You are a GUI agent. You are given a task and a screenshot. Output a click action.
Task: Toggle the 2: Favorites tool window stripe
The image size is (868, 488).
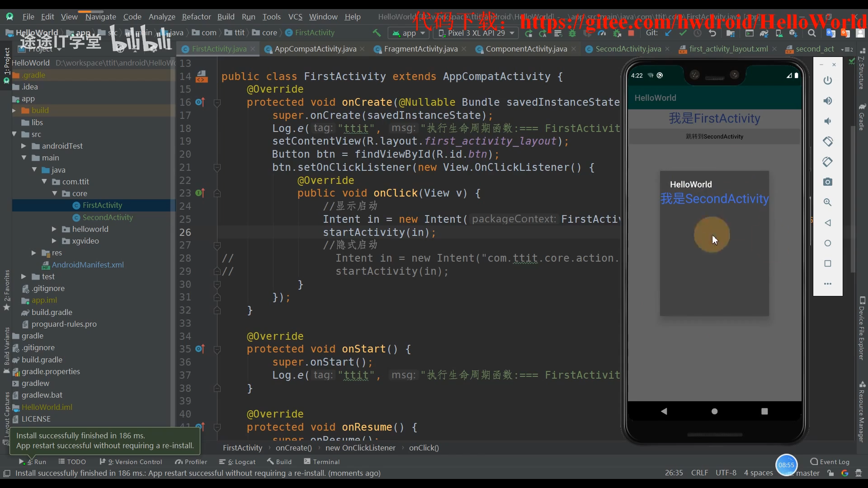(6, 290)
